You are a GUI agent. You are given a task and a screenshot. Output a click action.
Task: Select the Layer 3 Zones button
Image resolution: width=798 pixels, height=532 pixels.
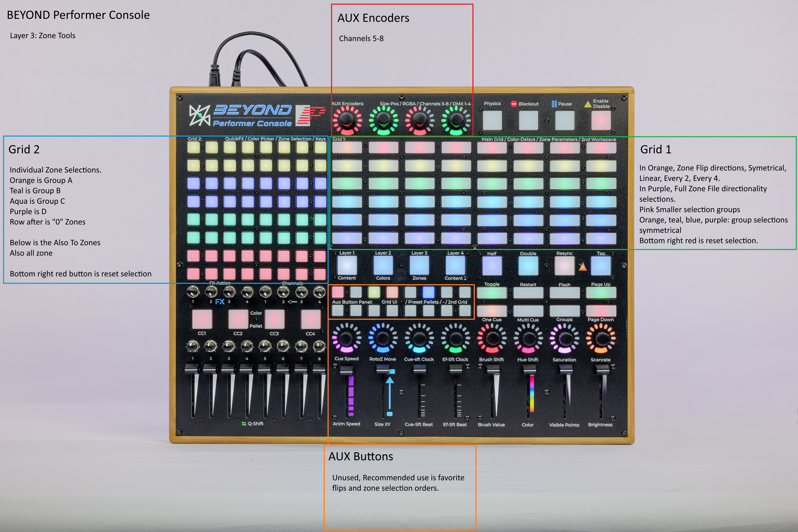(419, 266)
